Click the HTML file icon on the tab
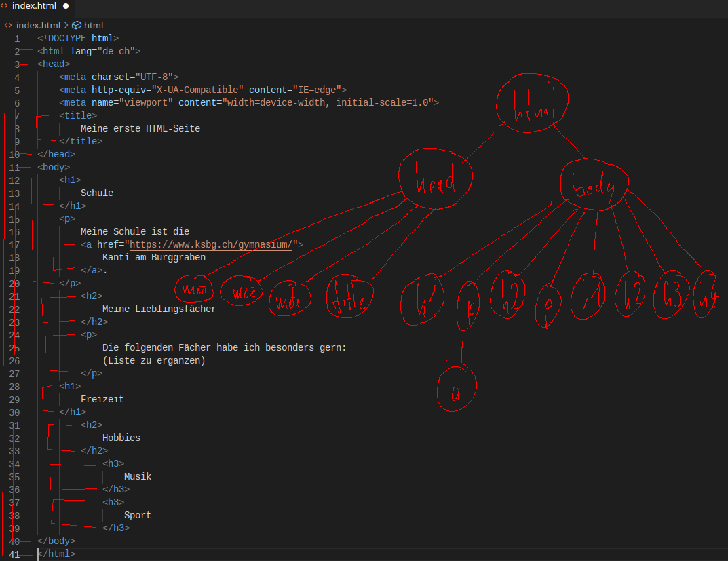The image size is (728, 561). [x=5, y=6]
